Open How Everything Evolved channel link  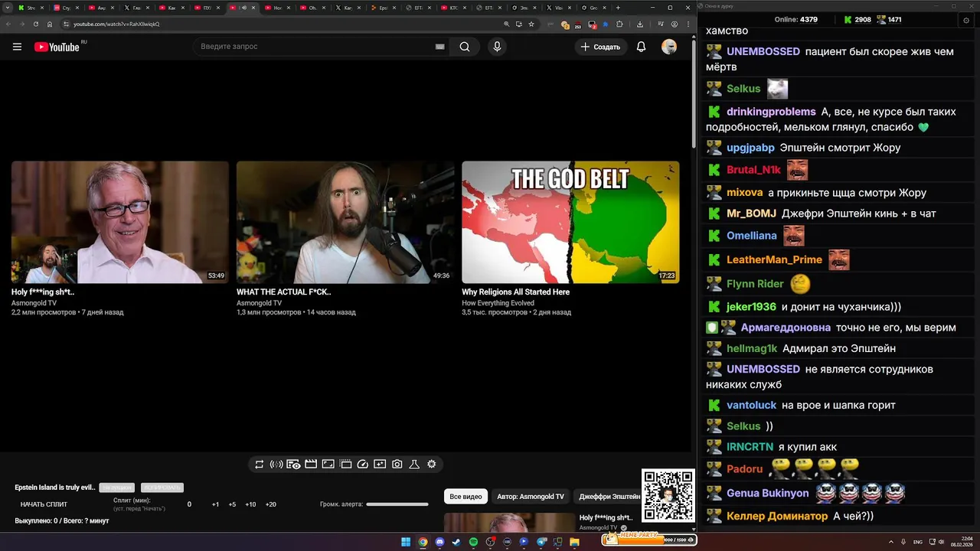(x=498, y=303)
